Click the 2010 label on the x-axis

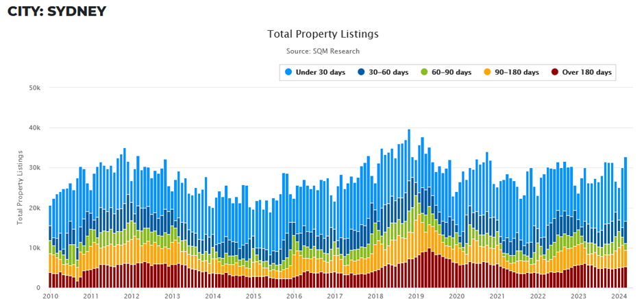click(x=50, y=296)
